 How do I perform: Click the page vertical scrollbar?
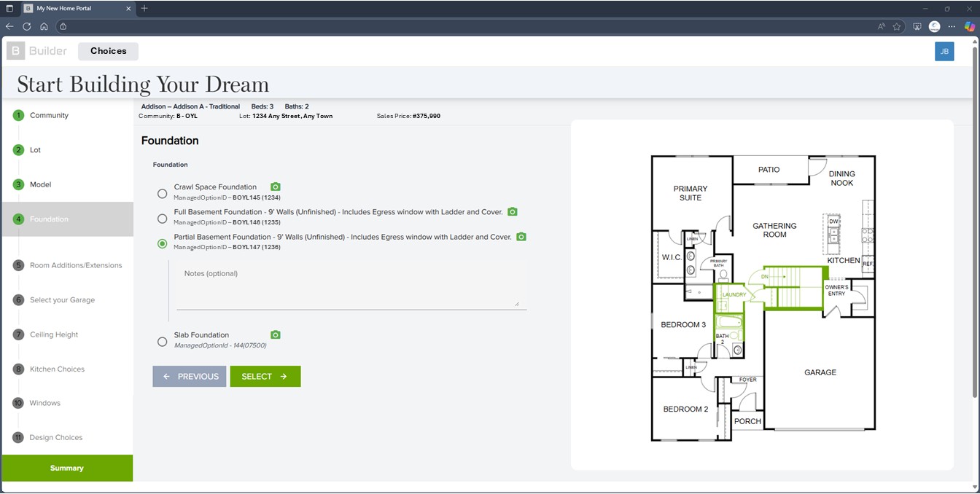tap(975, 219)
